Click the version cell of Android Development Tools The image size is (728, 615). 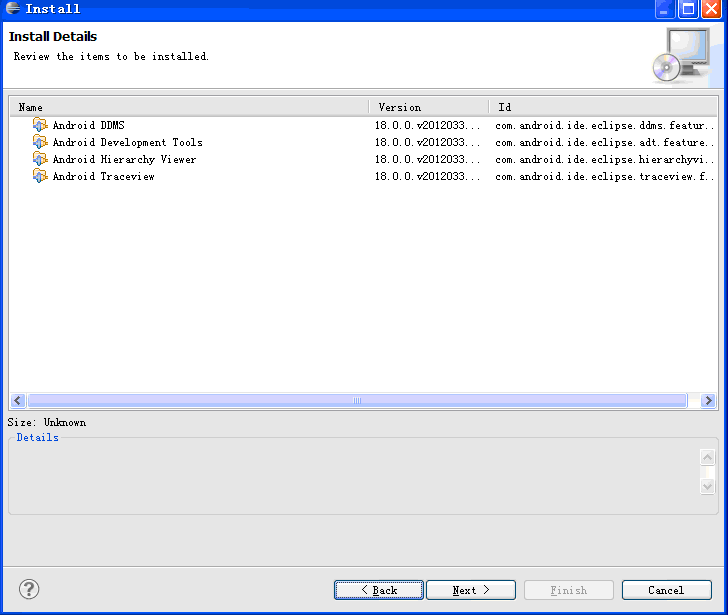tap(428, 142)
